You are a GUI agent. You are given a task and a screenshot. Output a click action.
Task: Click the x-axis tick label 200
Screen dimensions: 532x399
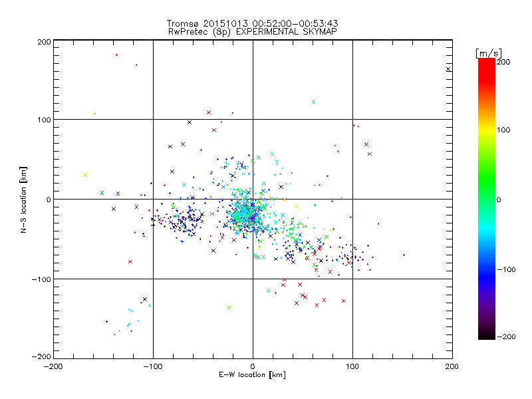coord(452,366)
